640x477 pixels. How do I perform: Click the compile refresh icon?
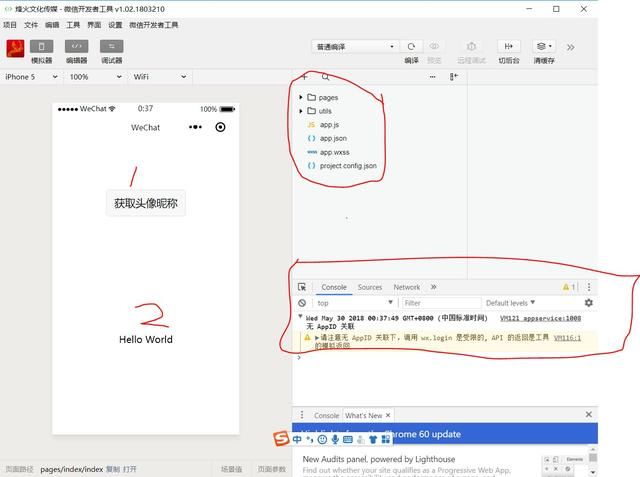(411, 46)
